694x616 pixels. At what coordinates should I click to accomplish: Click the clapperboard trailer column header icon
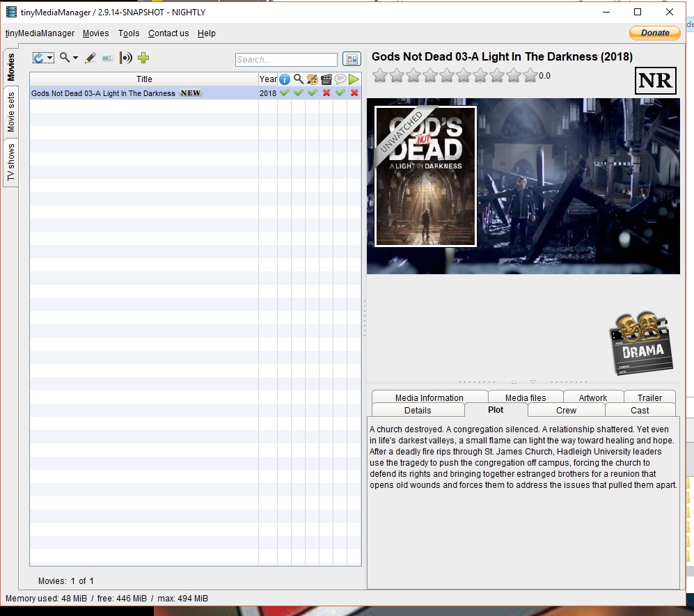tap(326, 79)
